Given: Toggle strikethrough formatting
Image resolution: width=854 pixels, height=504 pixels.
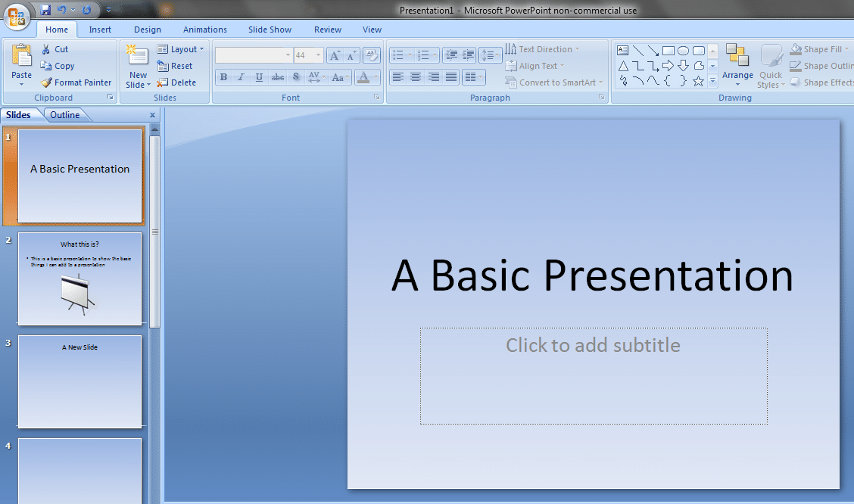Looking at the screenshot, I should click(278, 76).
